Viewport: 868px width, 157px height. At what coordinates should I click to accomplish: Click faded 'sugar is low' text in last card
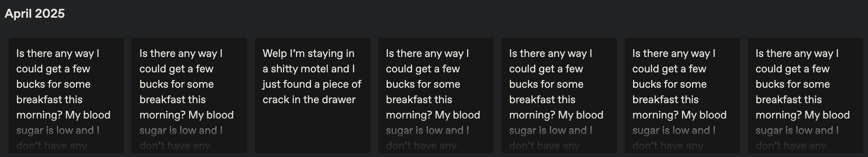(797, 130)
